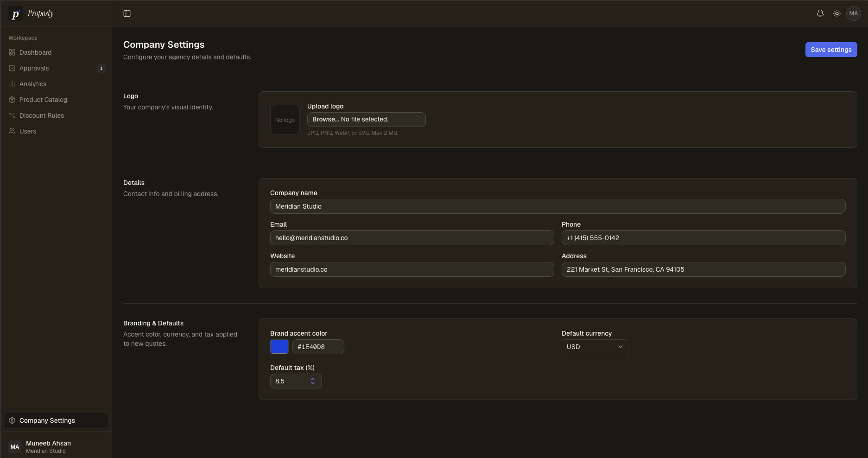Click the MA avatar in sidebar footer

pyautogui.click(x=15, y=447)
